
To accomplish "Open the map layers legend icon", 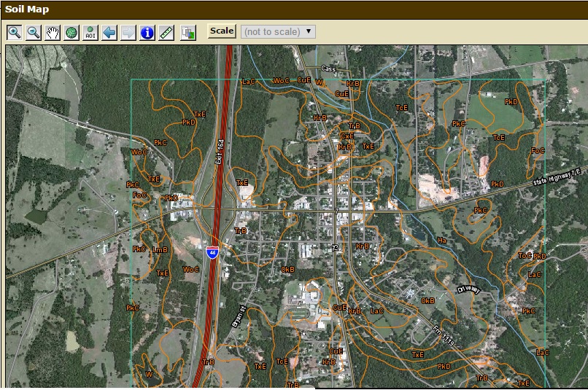I will point(188,33).
